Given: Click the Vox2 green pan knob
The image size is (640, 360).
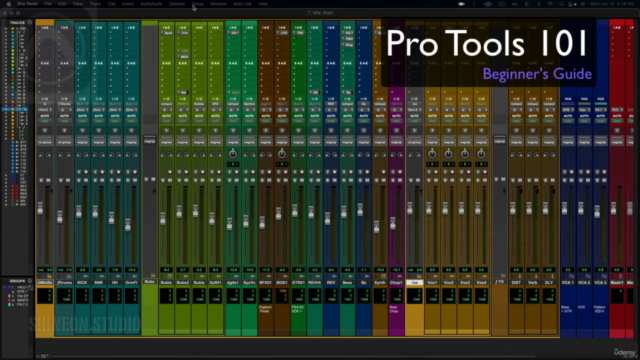Looking at the screenshot, I should [449, 154].
